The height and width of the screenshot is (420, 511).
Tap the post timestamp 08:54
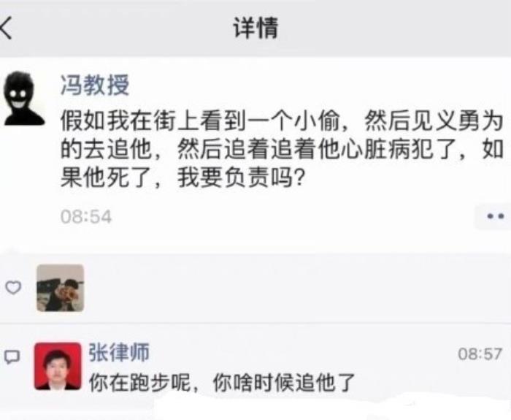[86, 216]
